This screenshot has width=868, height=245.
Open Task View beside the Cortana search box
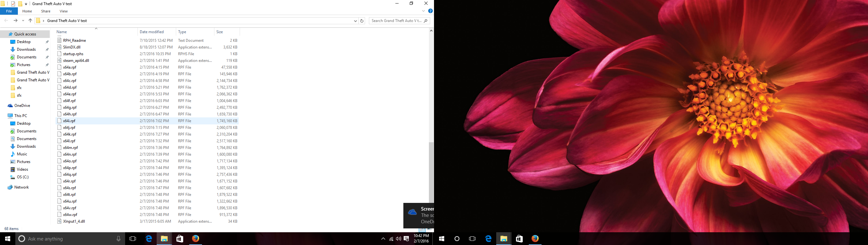pos(133,239)
